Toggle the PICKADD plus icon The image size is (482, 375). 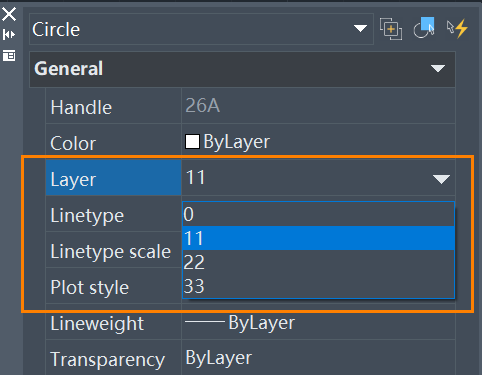(x=391, y=29)
